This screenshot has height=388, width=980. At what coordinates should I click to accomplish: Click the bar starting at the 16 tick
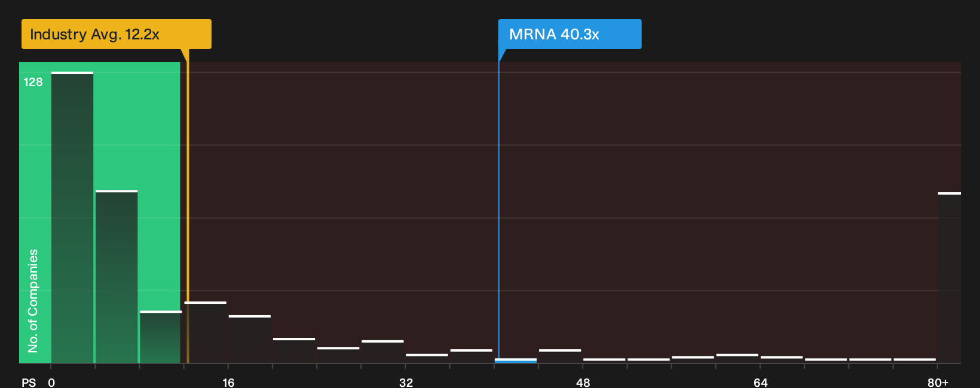[250, 339]
